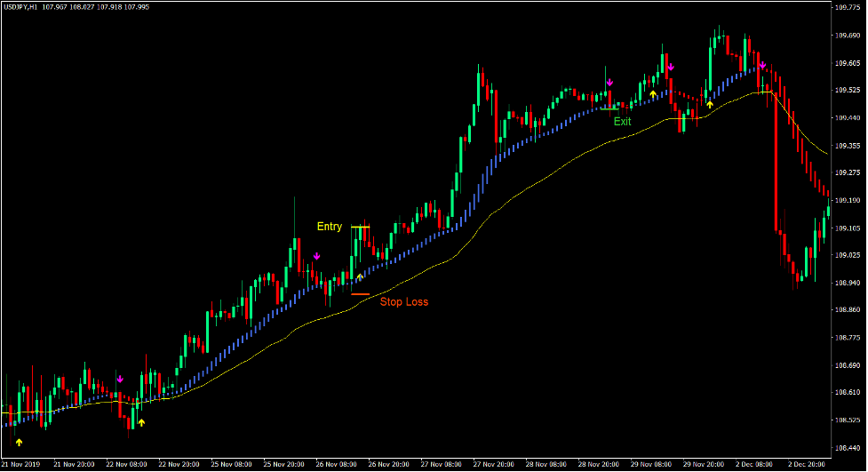Click the yellow up arrow right of the Exit label
The width and height of the screenshot is (868, 472).
(653, 93)
